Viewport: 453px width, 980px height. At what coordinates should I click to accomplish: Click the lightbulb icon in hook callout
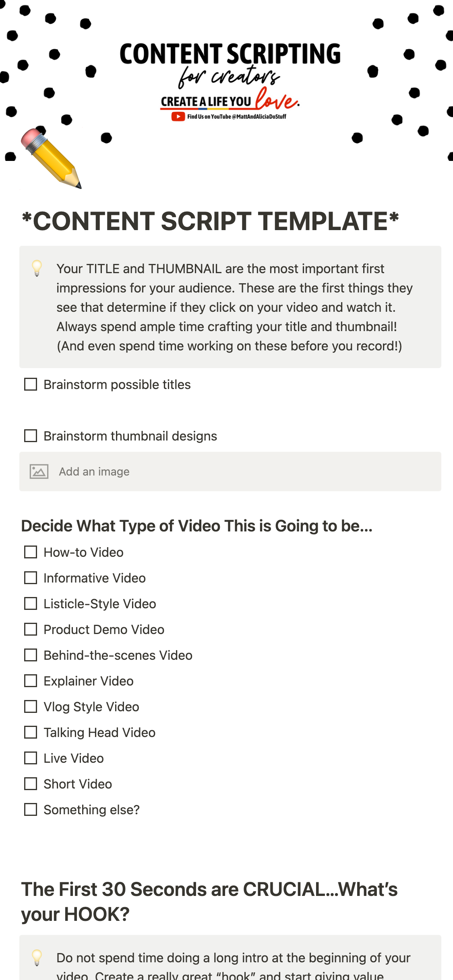point(37,958)
